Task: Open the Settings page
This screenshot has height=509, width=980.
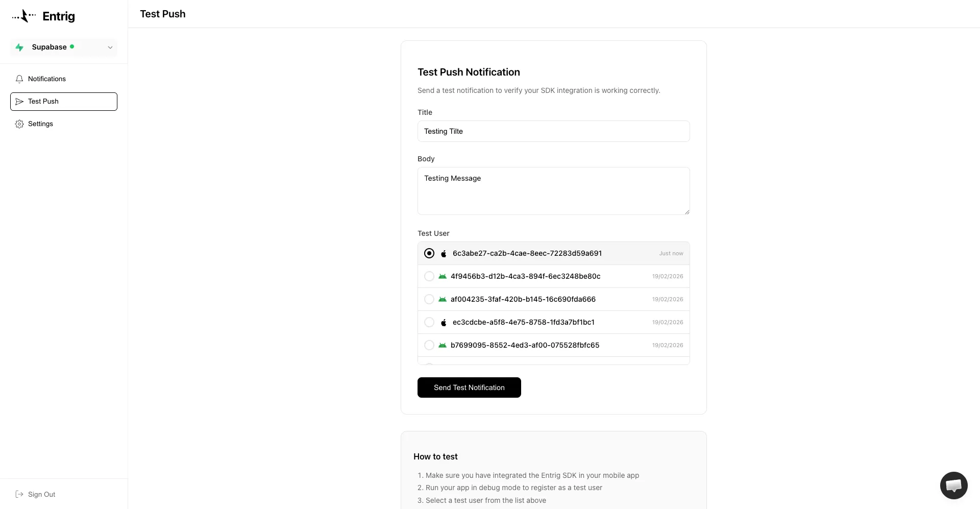Action: coord(41,124)
